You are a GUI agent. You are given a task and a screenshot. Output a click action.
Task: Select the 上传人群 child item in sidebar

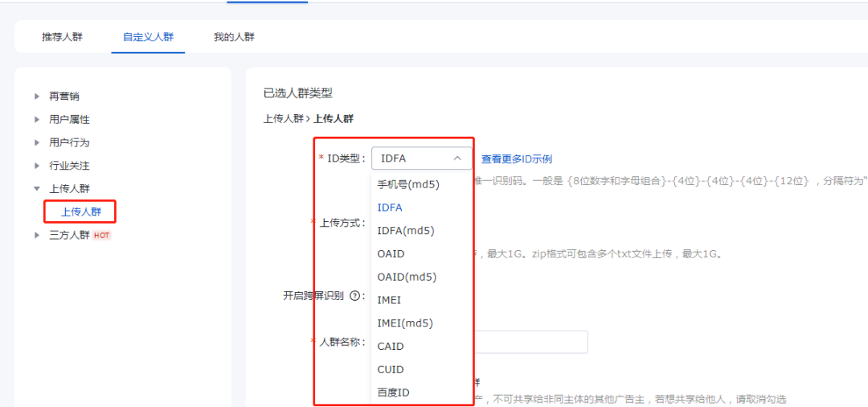[x=81, y=212]
